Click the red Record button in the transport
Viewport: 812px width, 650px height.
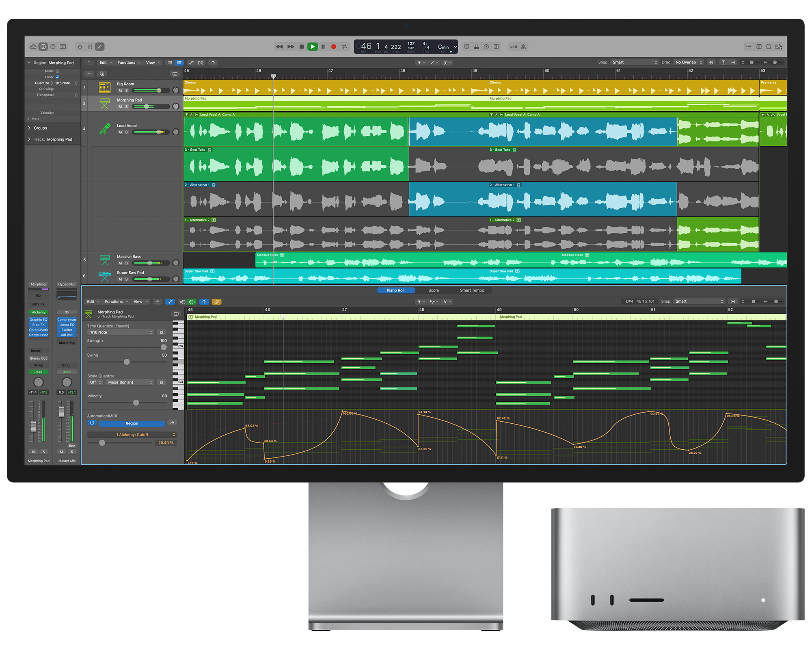point(333,47)
